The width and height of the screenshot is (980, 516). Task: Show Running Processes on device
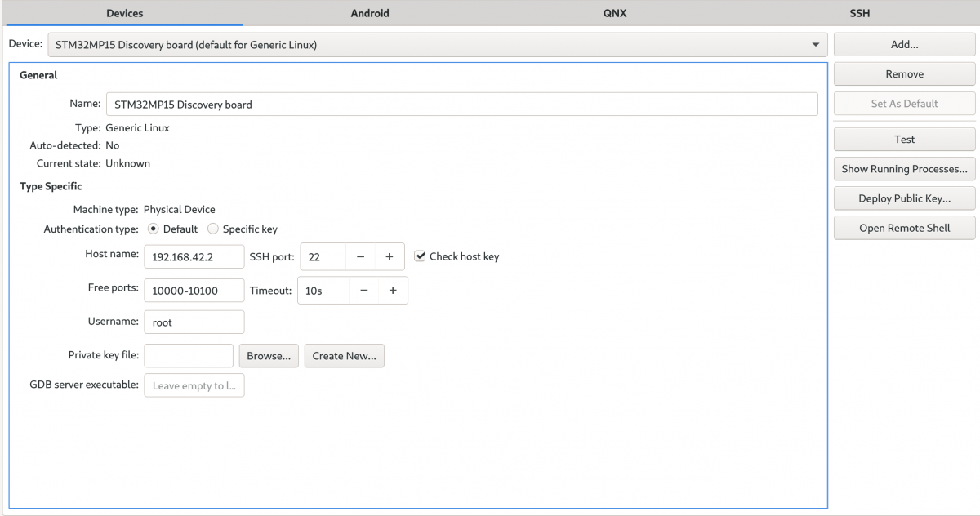(x=905, y=169)
